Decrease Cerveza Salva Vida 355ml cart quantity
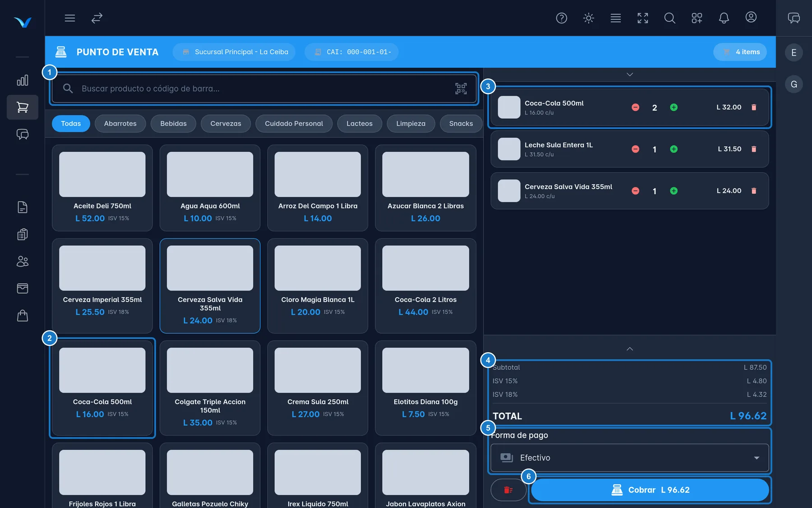Viewport: 812px width, 508px height. (x=636, y=191)
